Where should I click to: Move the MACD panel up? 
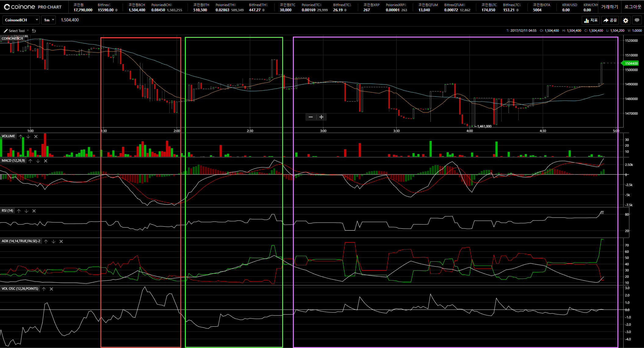(x=31, y=161)
